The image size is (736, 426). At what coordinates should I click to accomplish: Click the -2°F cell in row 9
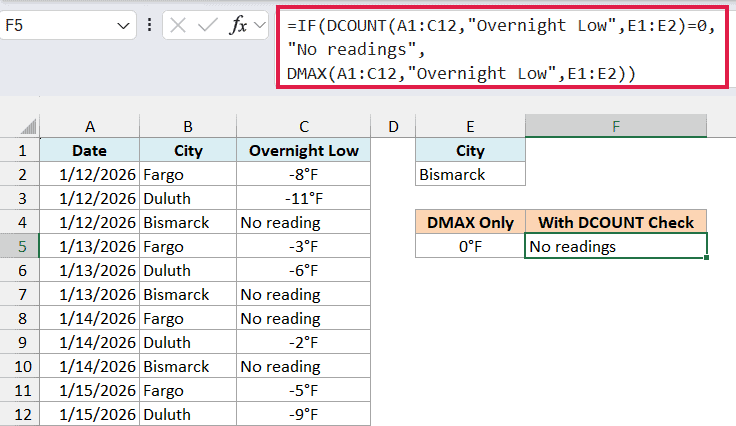click(304, 342)
